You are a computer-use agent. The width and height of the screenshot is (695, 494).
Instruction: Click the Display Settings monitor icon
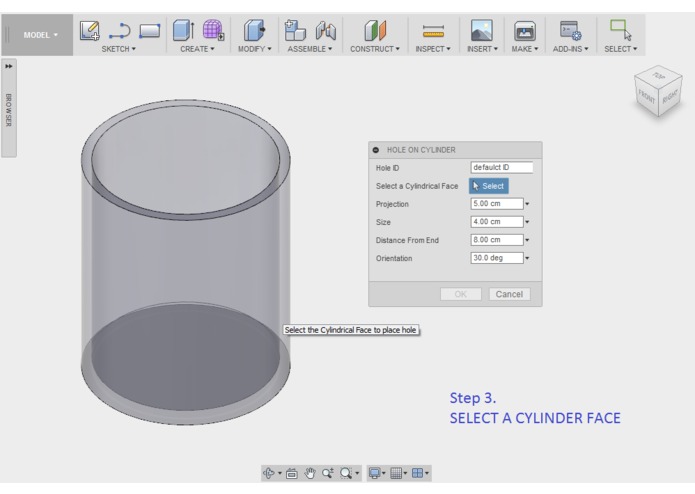pos(375,473)
